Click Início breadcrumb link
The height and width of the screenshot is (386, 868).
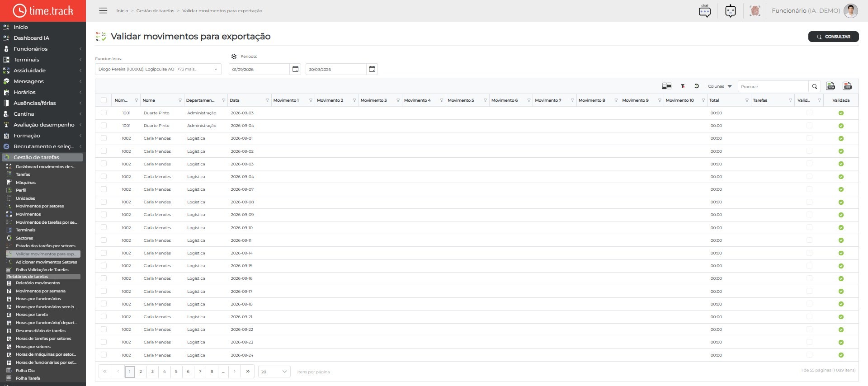(122, 11)
